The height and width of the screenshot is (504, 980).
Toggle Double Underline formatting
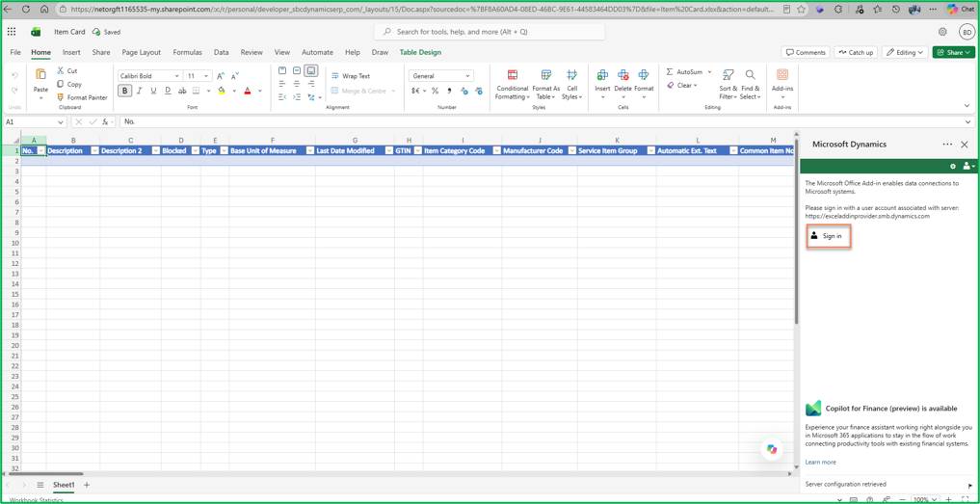[168, 91]
